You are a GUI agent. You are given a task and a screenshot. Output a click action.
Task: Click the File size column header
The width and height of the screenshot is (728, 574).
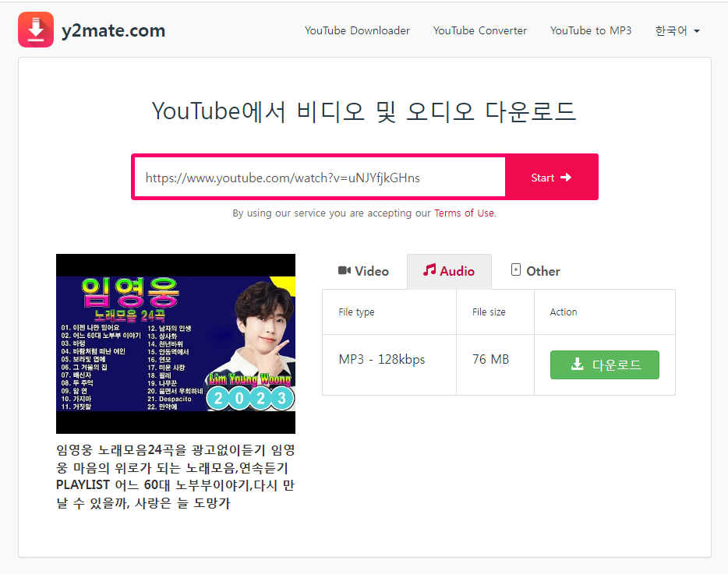coord(495,312)
